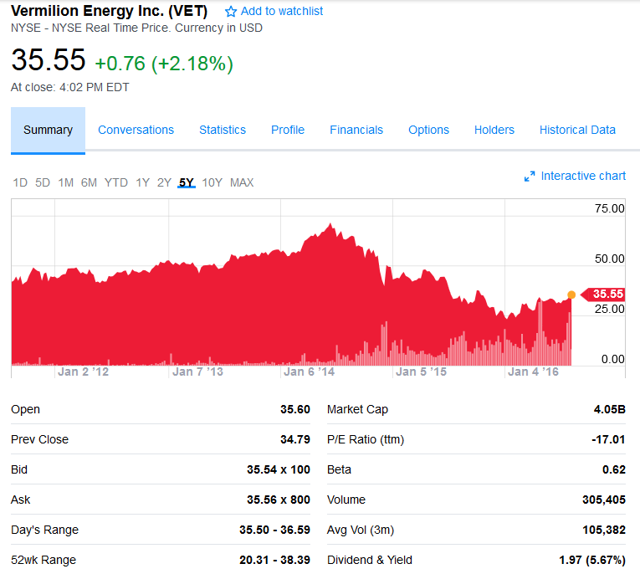
Task: Click the 25.00 axis label
Action: pyautogui.click(x=609, y=309)
